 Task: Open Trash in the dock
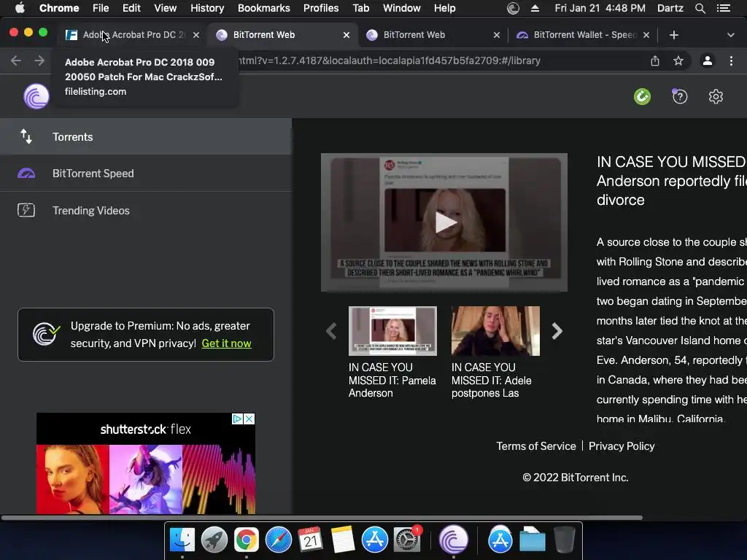[565, 540]
